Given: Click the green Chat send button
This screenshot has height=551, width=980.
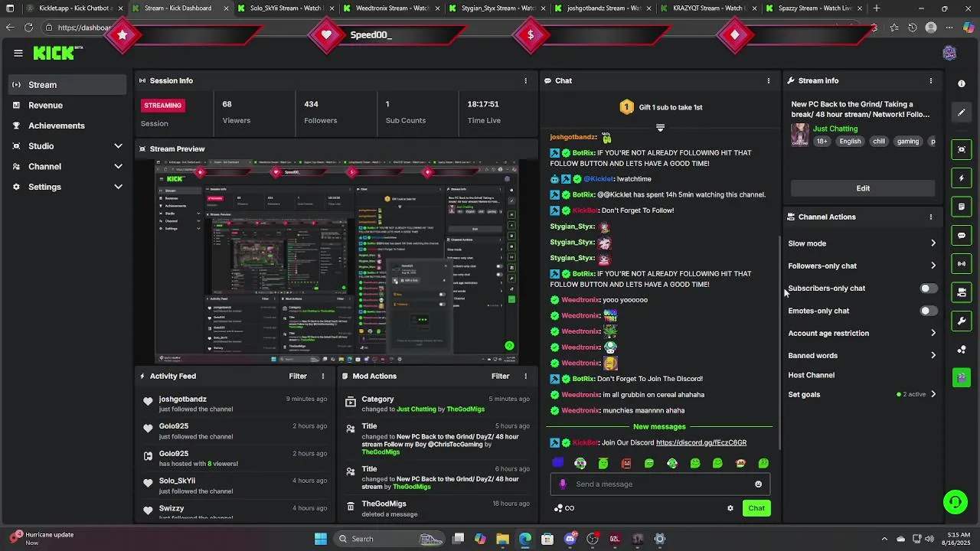Looking at the screenshot, I should pos(756,508).
